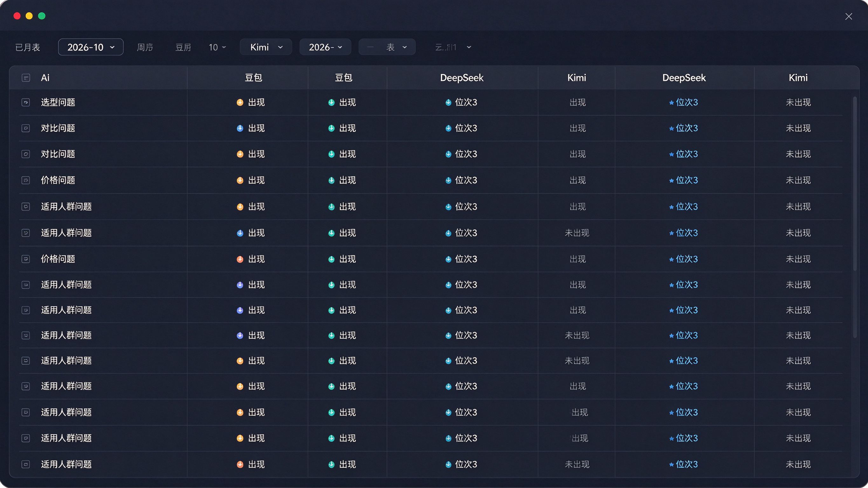This screenshot has width=868, height=488.
Task: Click green 出现 icon in 选型问题 row
Action: pos(332,102)
